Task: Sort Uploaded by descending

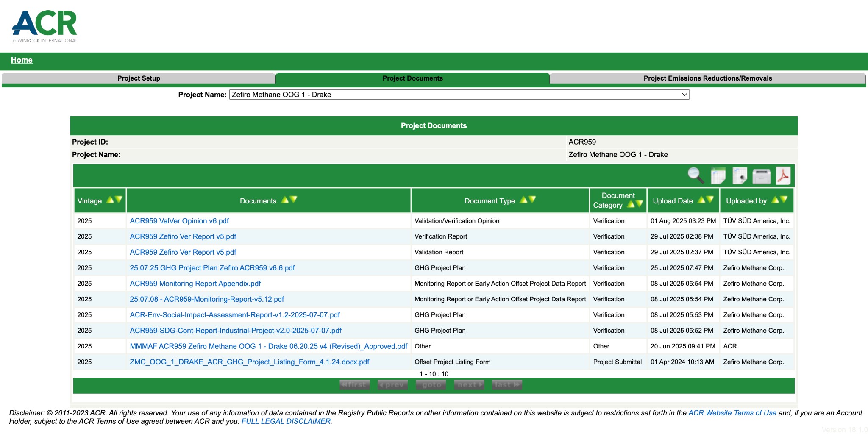Action: (784, 200)
